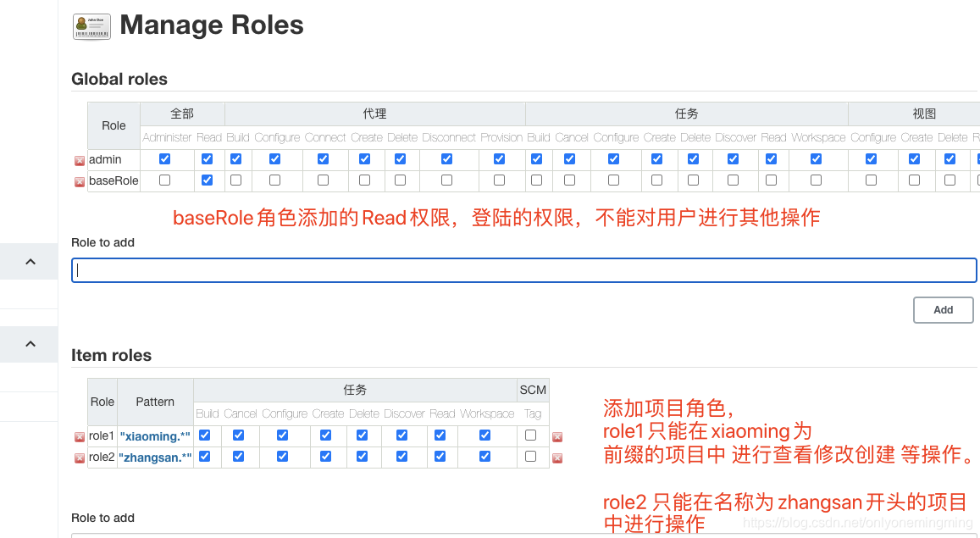Collapse the lower sidebar section with its chevron
This screenshot has height=538, width=980.
tap(29, 344)
